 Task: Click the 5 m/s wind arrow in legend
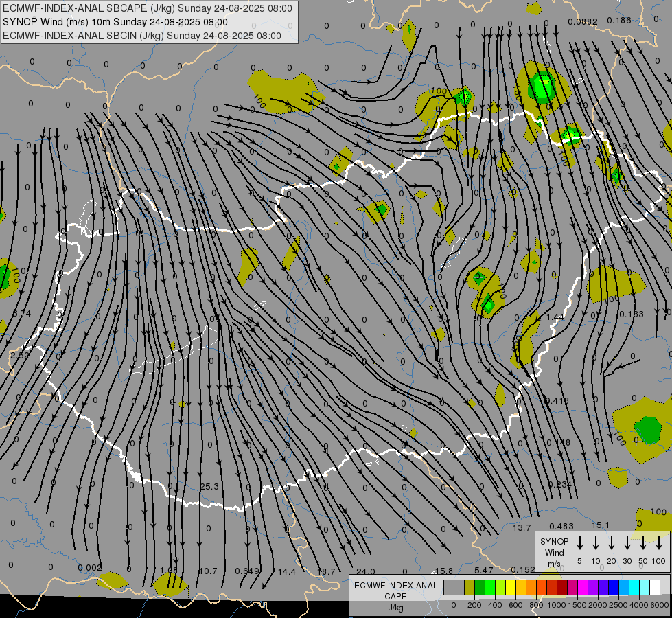coord(579,543)
